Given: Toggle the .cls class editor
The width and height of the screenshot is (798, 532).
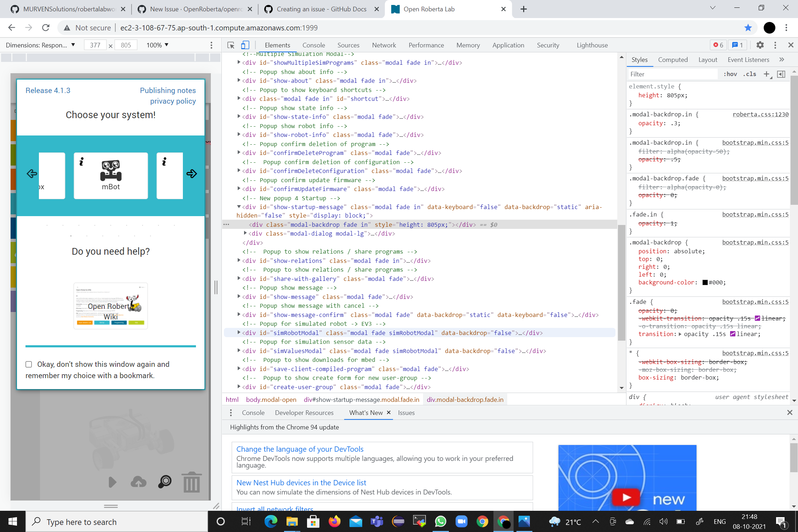Looking at the screenshot, I should pos(750,74).
